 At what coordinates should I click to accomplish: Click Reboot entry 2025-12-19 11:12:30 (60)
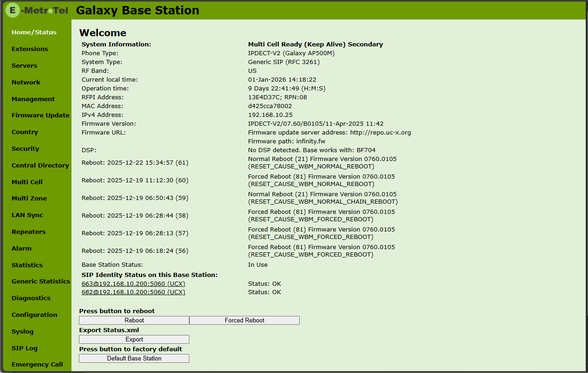click(x=135, y=180)
